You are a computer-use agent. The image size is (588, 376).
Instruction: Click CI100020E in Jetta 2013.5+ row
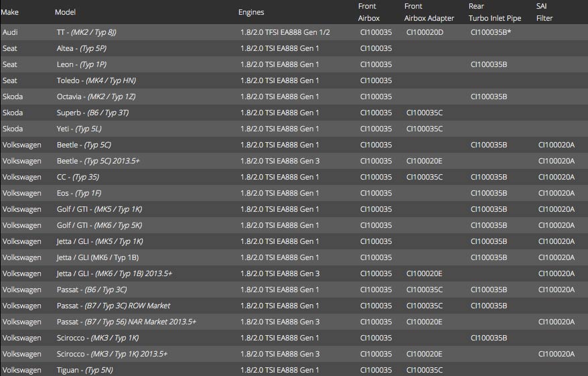tap(424, 273)
